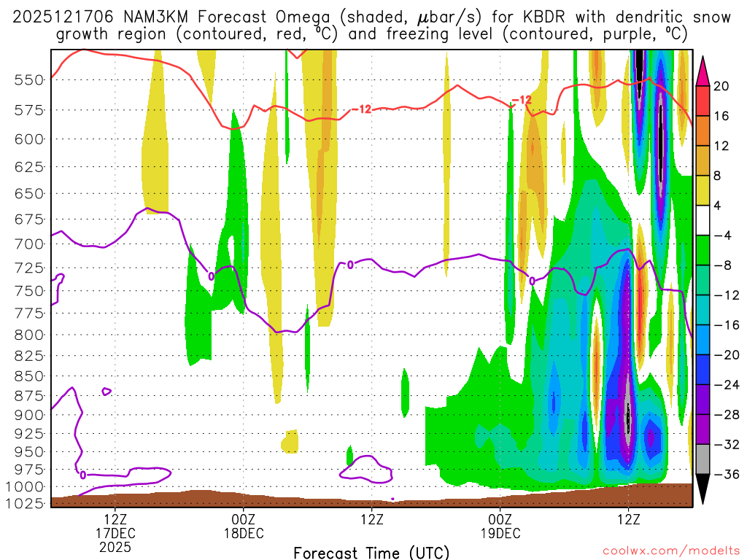Pick the gray -32 to -36 legend swatch
Screen dimensions: 747x560
pos(703,459)
